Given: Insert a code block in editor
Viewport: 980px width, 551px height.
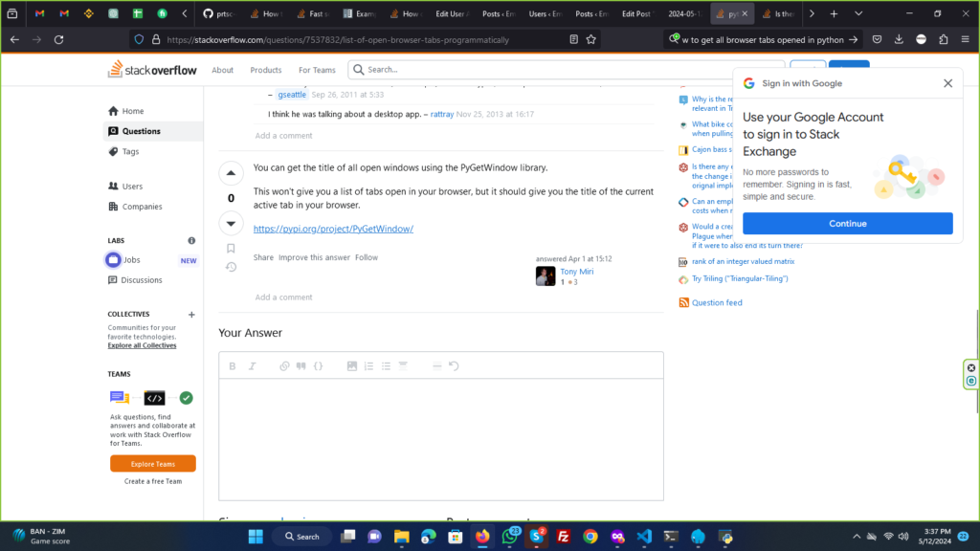Looking at the screenshot, I should click(x=319, y=365).
